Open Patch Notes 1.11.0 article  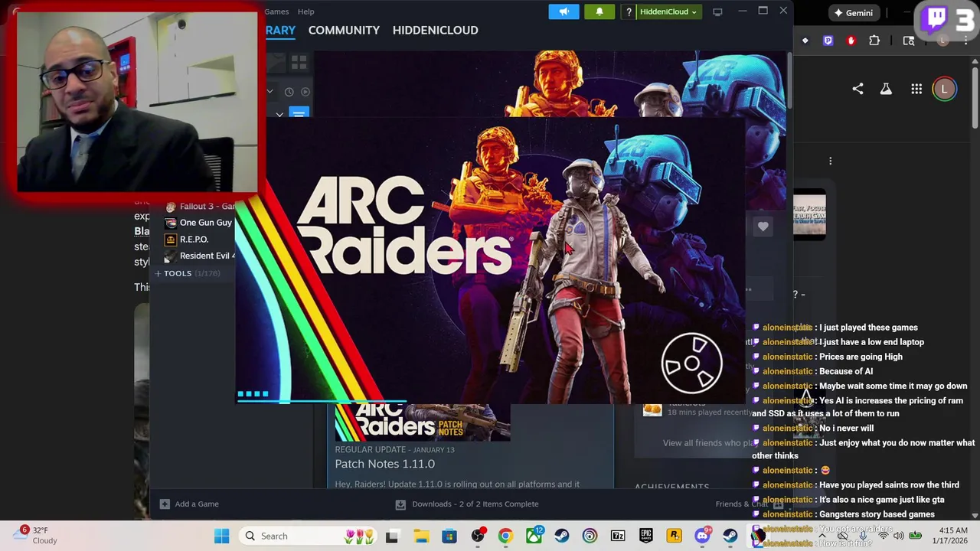tap(384, 464)
